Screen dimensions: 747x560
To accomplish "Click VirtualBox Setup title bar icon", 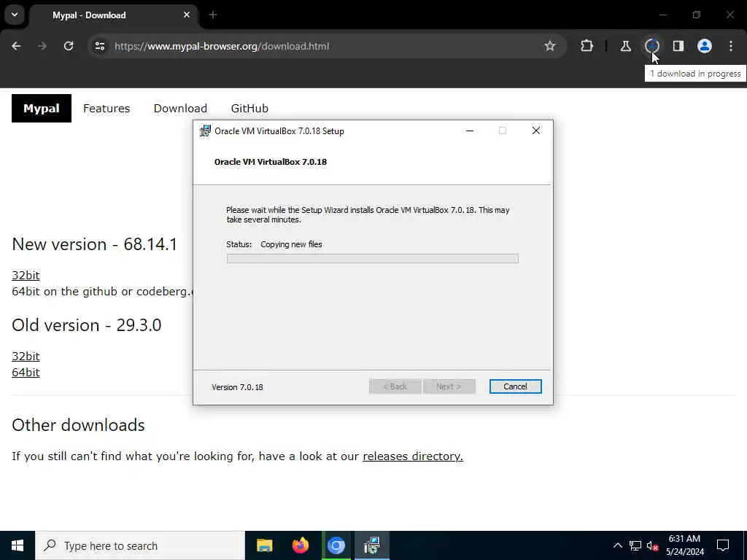I will click(205, 131).
